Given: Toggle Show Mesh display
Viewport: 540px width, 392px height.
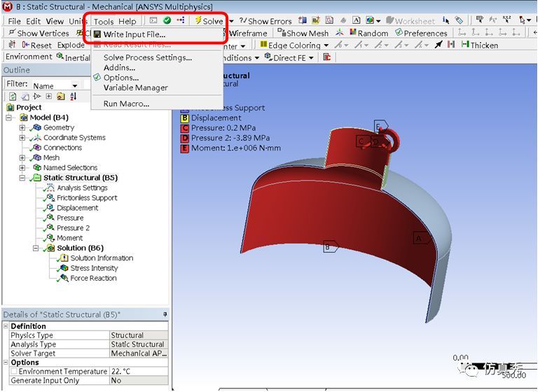Looking at the screenshot, I should (x=303, y=33).
